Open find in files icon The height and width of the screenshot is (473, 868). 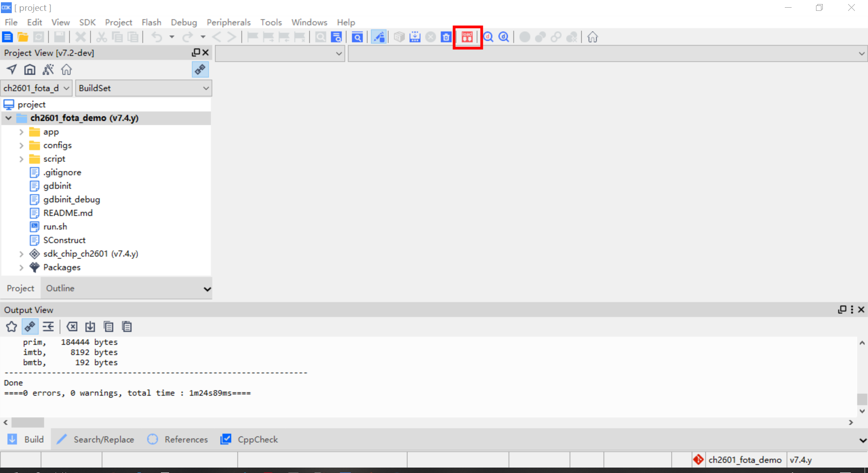336,37
